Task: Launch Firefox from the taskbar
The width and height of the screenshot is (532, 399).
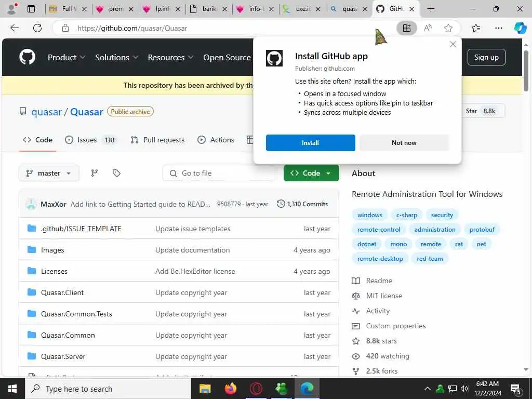Action: pos(231,389)
